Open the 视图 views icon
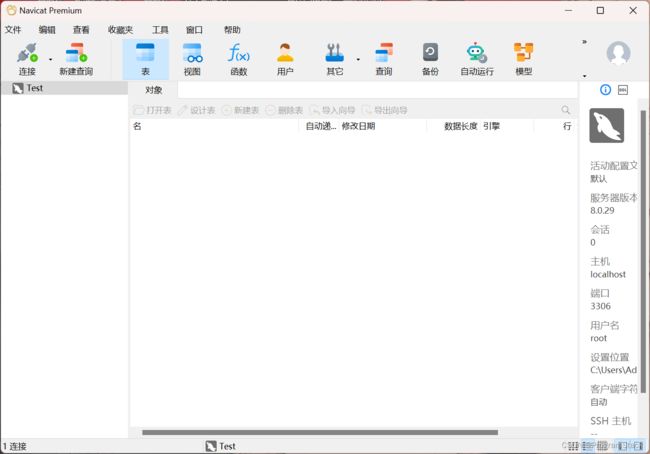Image resolution: width=650 pixels, height=454 pixels. coord(192,59)
